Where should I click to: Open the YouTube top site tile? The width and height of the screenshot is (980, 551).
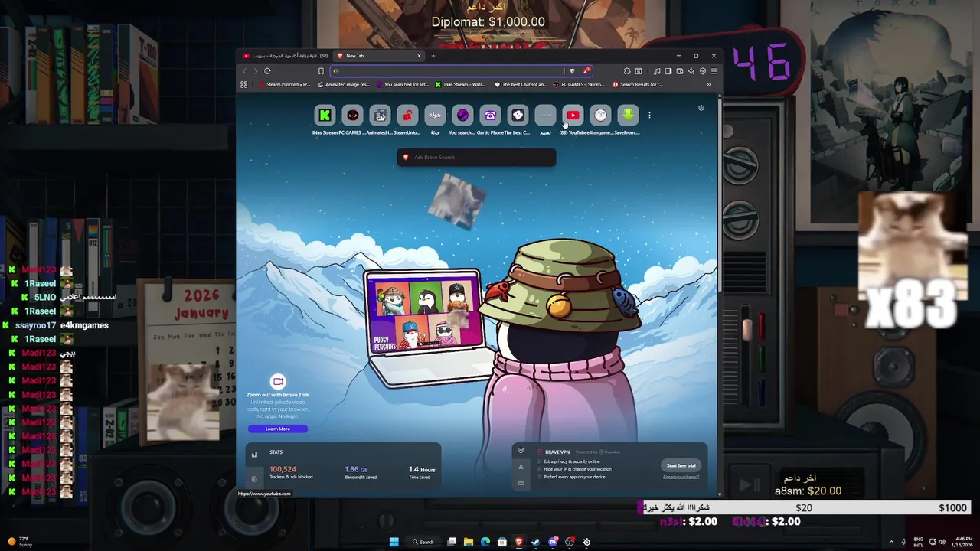point(573,116)
